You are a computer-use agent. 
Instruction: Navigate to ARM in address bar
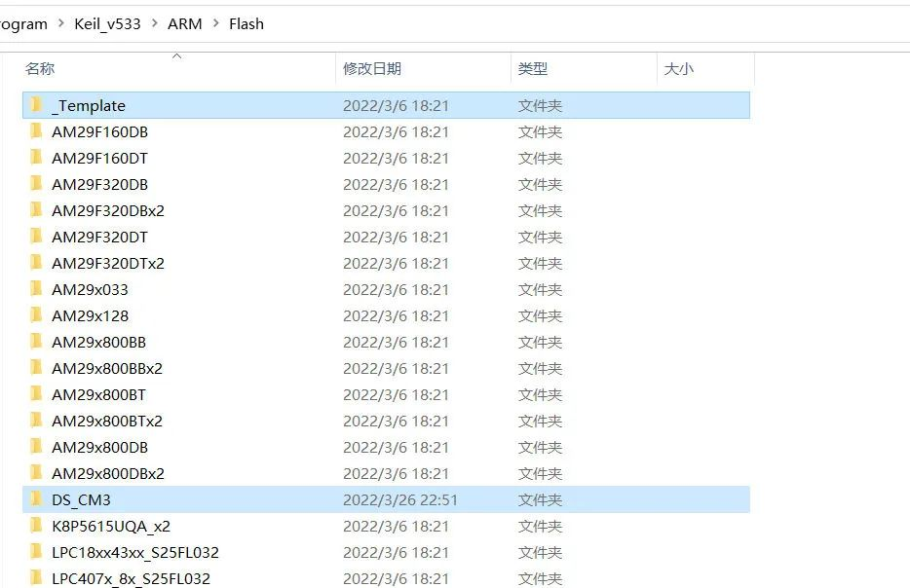tap(184, 23)
